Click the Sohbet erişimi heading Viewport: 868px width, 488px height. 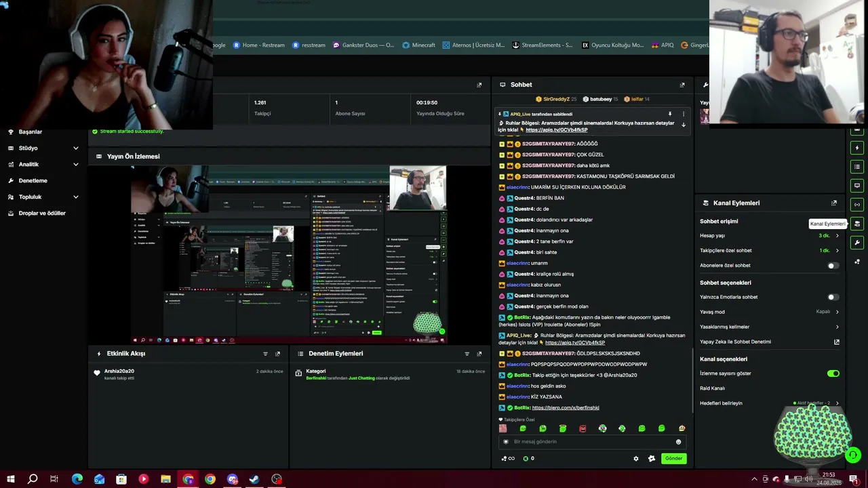pyautogui.click(x=719, y=222)
